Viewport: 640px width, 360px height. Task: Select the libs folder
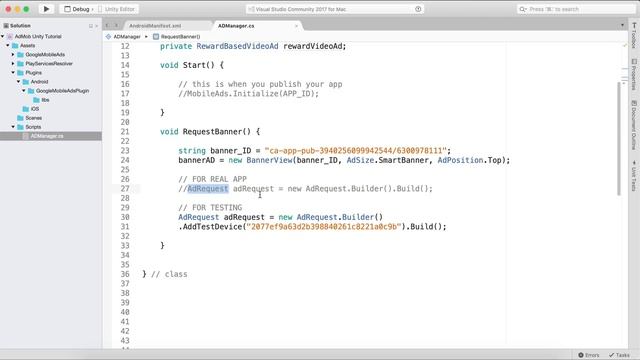pyautogui.click(x=45, y=100)
